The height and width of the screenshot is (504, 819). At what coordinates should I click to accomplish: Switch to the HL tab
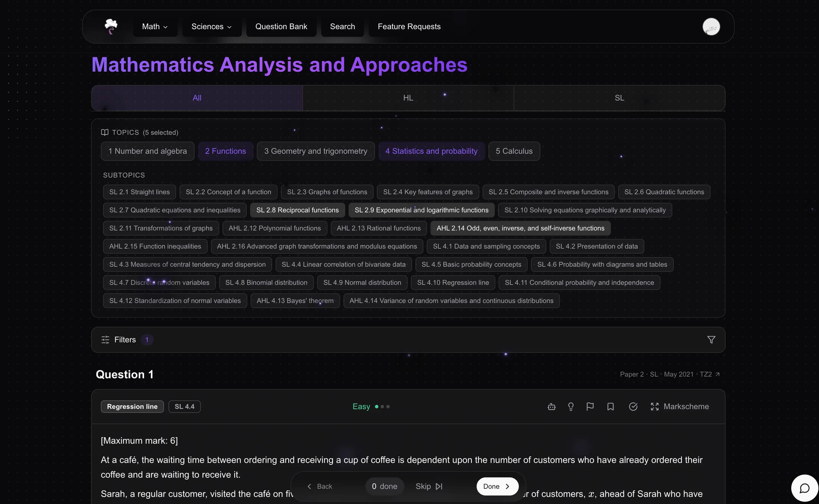pos(408,97)
